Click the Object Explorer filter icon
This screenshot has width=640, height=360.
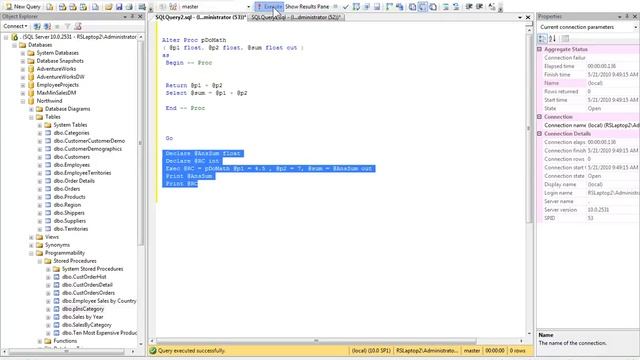click(67, 26)
